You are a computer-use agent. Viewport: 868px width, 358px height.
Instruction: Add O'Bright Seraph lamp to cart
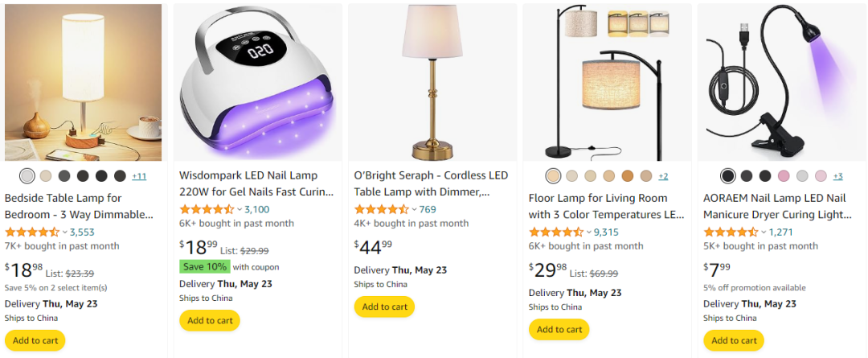[x=384, y=307]
